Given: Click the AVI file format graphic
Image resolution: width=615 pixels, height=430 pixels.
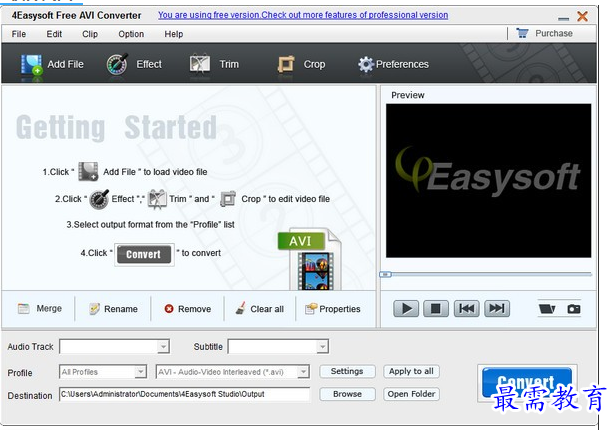Looking at the screenshot, I should (x=310, y=260).
